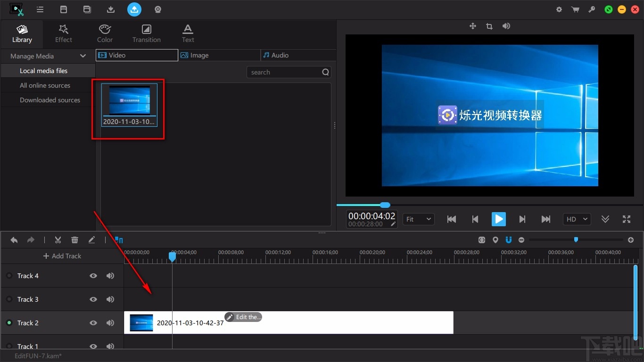Click the Add Track button
Image resolution: width=644 pixels, height=362 pixels.
tap(62, 256)
